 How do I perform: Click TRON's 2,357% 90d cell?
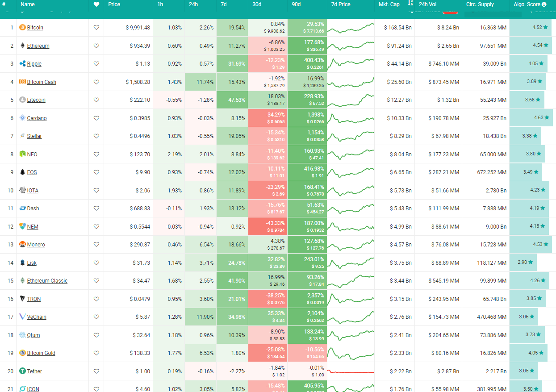pyautogui.click(x=307, y=299)
